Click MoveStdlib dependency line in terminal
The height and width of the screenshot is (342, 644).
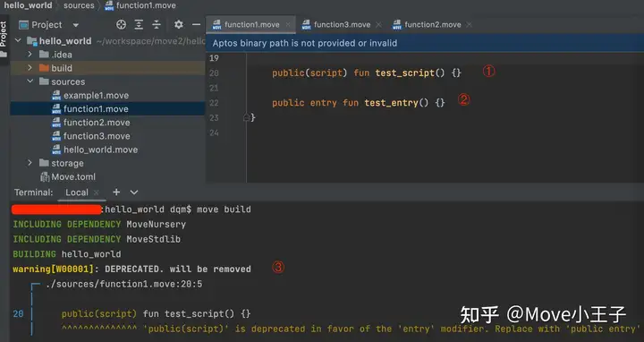pyautogui.click(x=97, y=239)
